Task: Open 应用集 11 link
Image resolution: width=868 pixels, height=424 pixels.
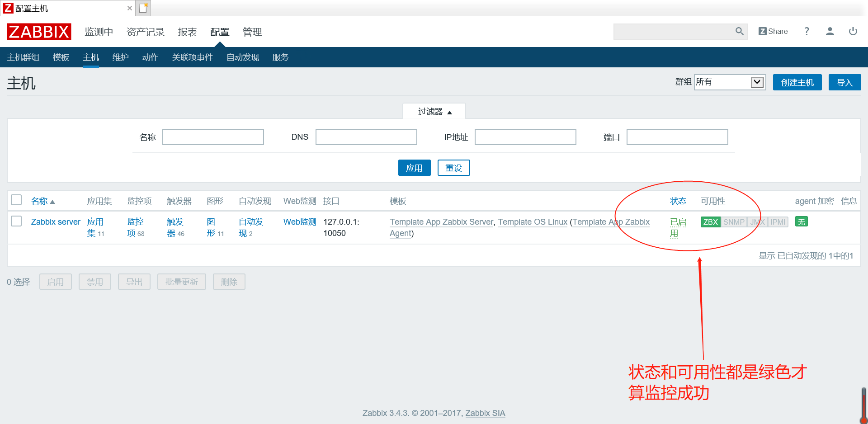Action: pyautogui.click(x=95, y=227)
